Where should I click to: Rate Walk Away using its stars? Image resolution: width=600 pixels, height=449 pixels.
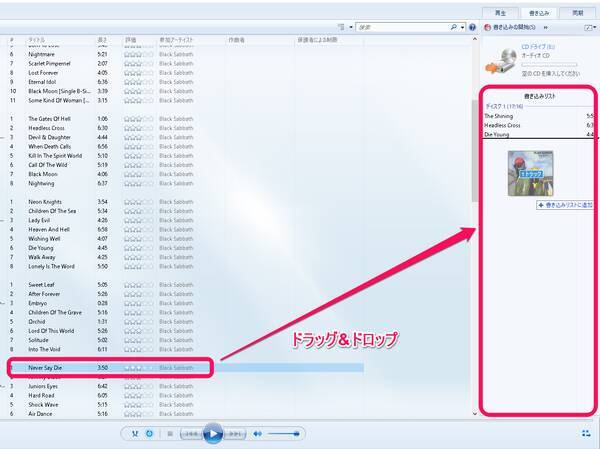139,257
